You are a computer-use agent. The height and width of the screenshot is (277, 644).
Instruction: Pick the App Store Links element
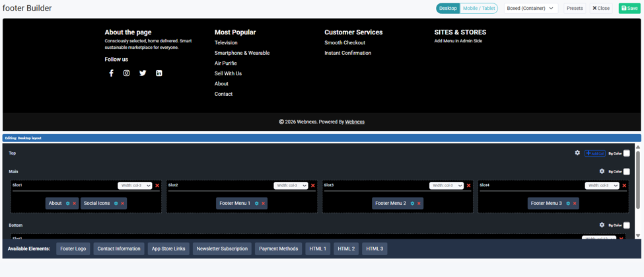click(x=168, y=249)
